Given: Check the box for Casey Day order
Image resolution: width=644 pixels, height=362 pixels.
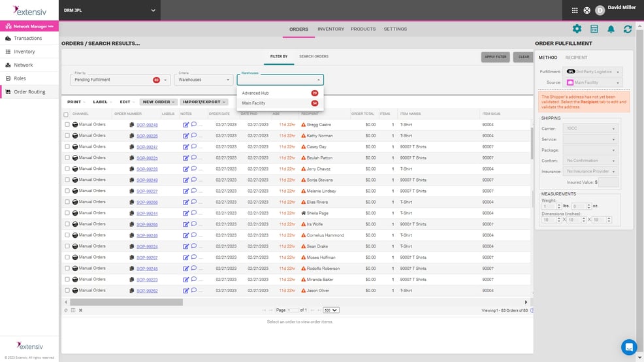Looking at the screenshot, I should click(x=67, y=146).
